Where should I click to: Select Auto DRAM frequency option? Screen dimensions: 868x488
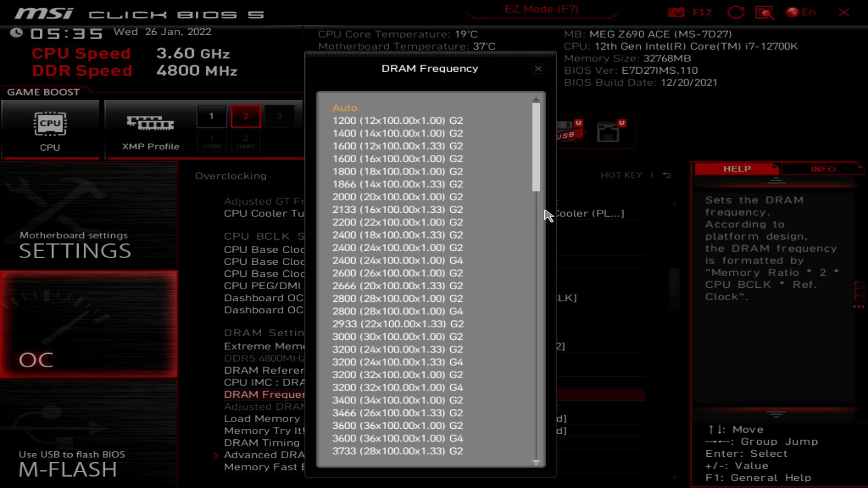(344, 107)
